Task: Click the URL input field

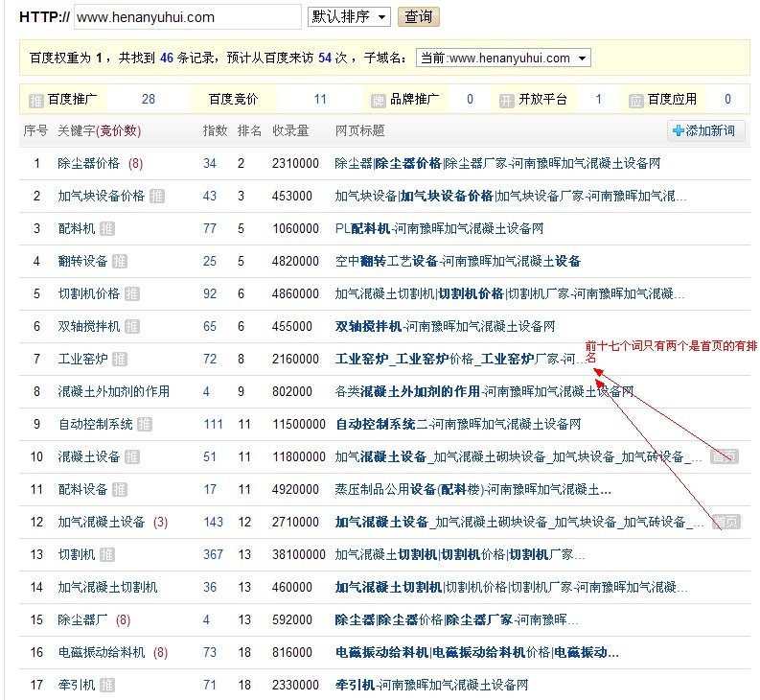Action: (187, 16)
